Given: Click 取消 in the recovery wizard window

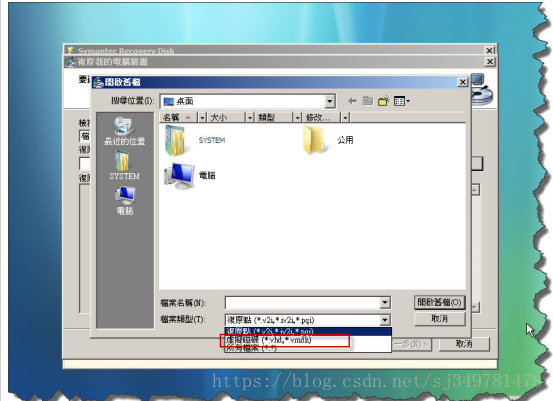Looking at the screenshot, I should [x=464, y=344].
